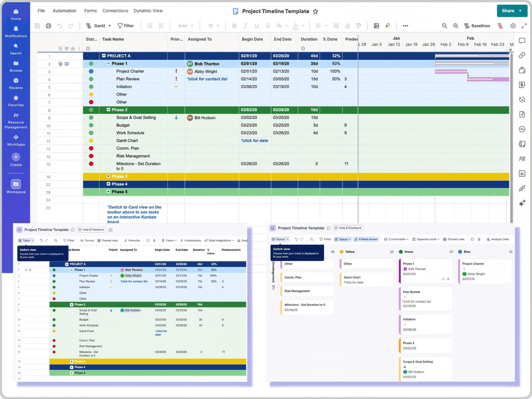Toggle the star to favorite Project Timeline Template
Viewport: 532px width, 399px height.
pyautogui.click(x=316, y=11)
